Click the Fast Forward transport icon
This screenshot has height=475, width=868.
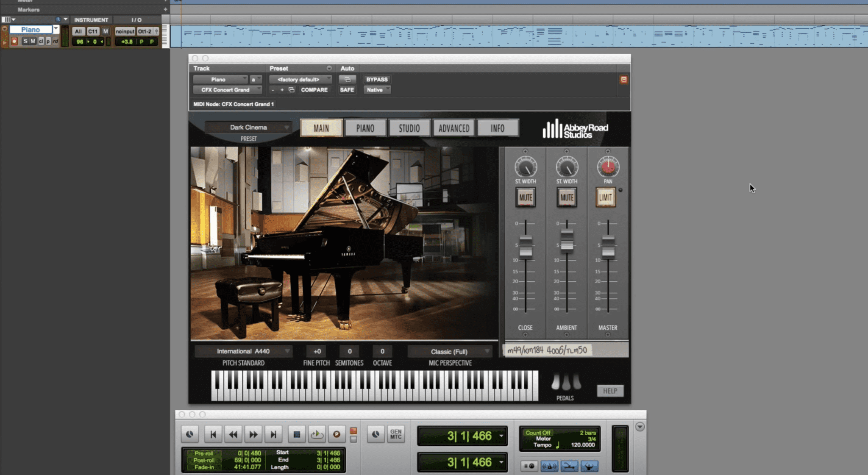253,434
